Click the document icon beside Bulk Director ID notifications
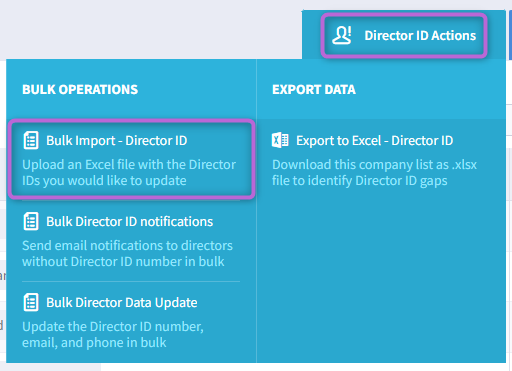Viewport: 512px width, 371px height. (x=31, y=221)
